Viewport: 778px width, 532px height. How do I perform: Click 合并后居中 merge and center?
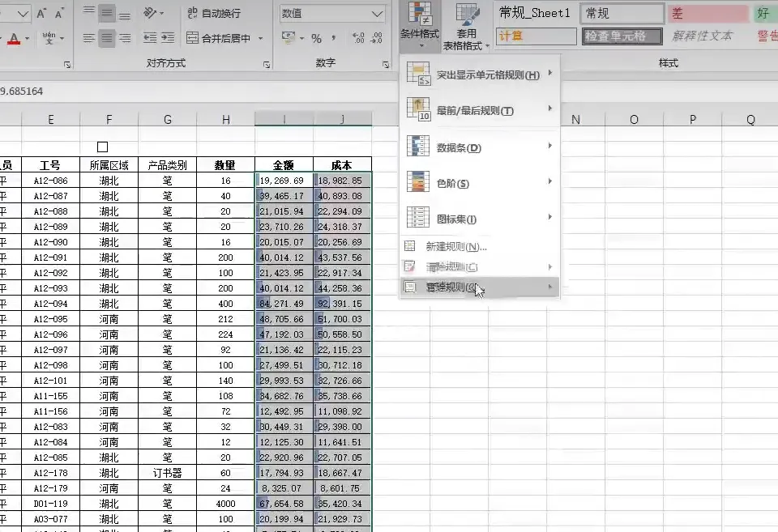218,38
